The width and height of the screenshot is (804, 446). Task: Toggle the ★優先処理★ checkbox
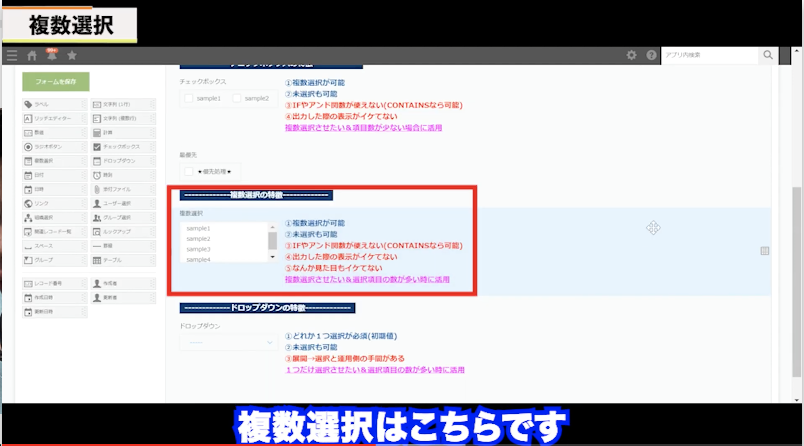pyautogui.click(x=189, y=172)
